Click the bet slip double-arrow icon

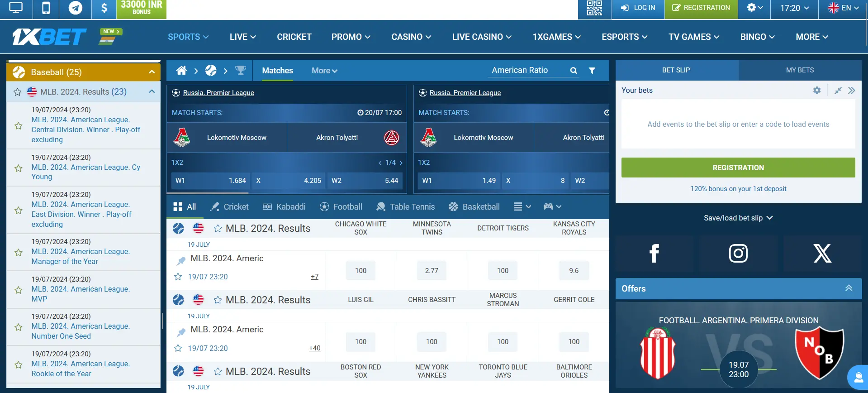point(852,91)
